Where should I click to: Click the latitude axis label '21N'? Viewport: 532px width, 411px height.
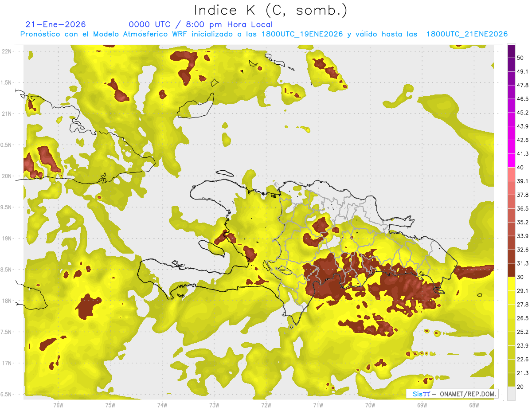(x=7, y=114)
